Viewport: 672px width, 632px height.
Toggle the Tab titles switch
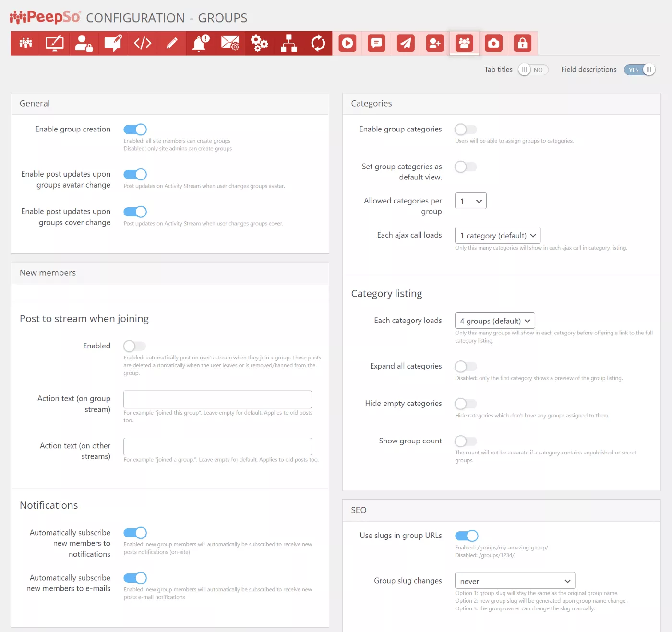[x=533, y=70]
